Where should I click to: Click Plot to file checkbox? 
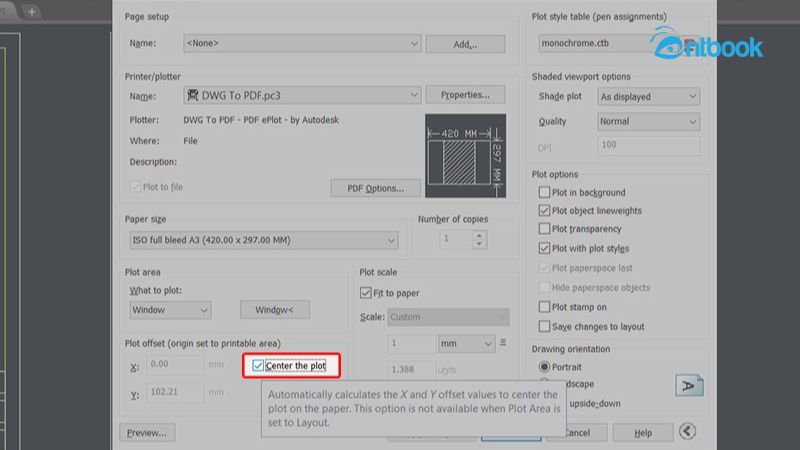pyautogui.click(x=135, y=187)
